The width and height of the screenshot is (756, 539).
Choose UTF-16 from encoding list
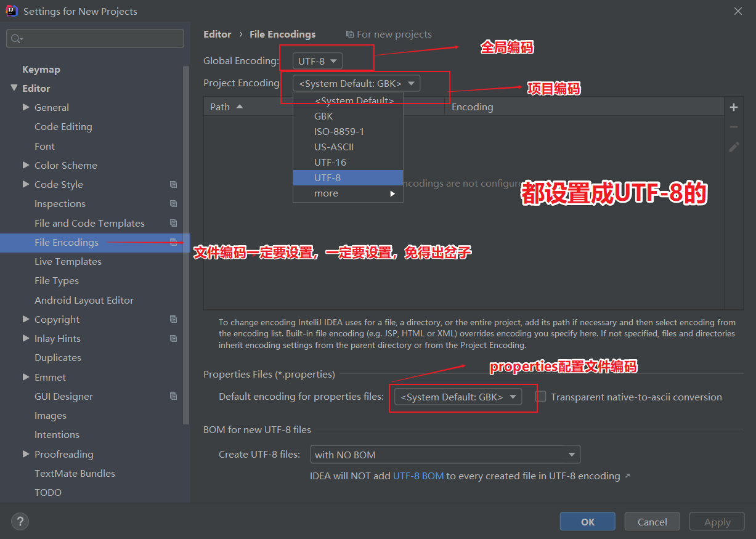point(348,162)
